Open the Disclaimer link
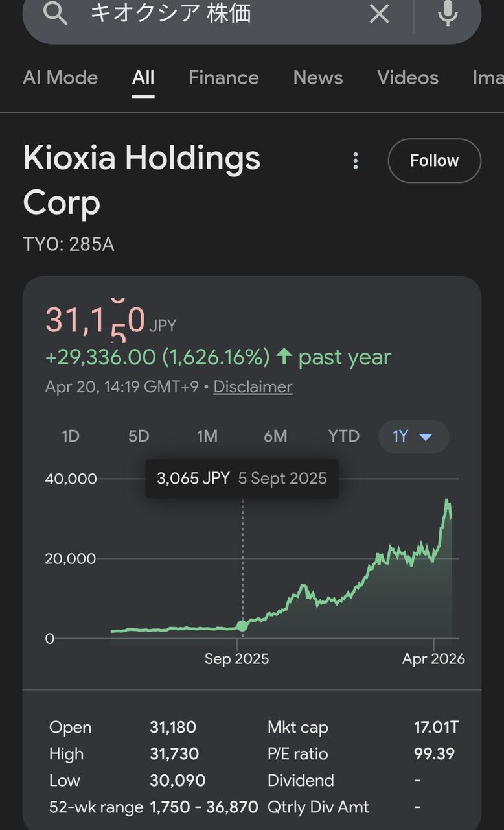The width and height of the screenshot is (504, 830). point(253,387)
